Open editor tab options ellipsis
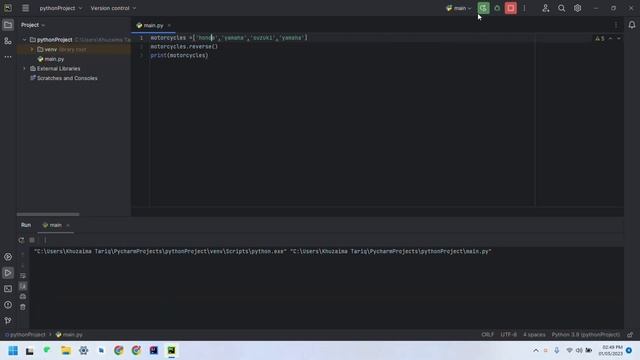 [616, 25]
